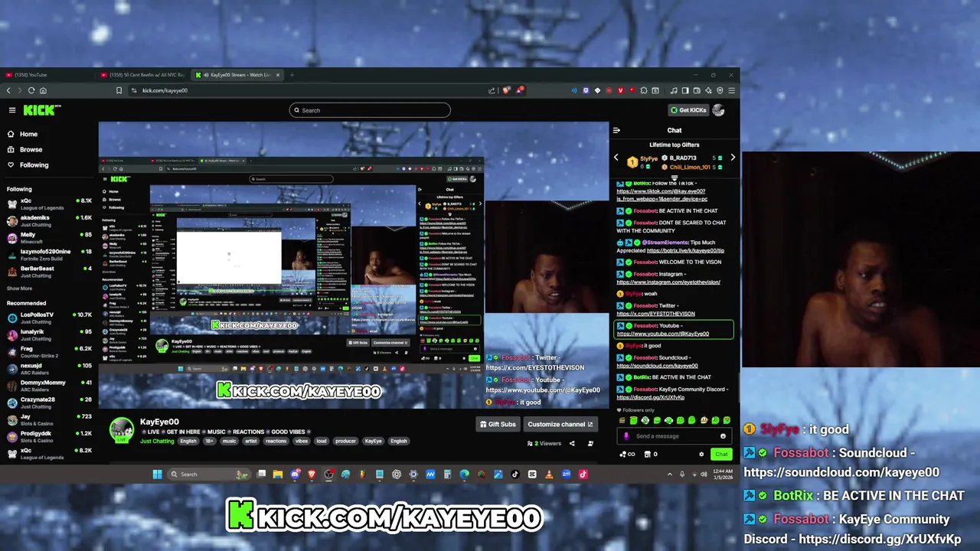Open the Brave wallet icon
The width and height of the screenshot is (980, 551).
697,90
